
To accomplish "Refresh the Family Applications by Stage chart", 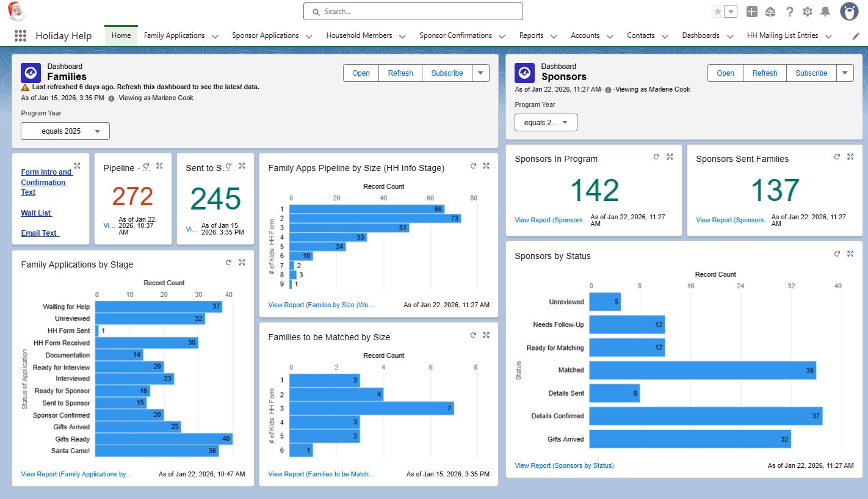I will pos(228,263).
